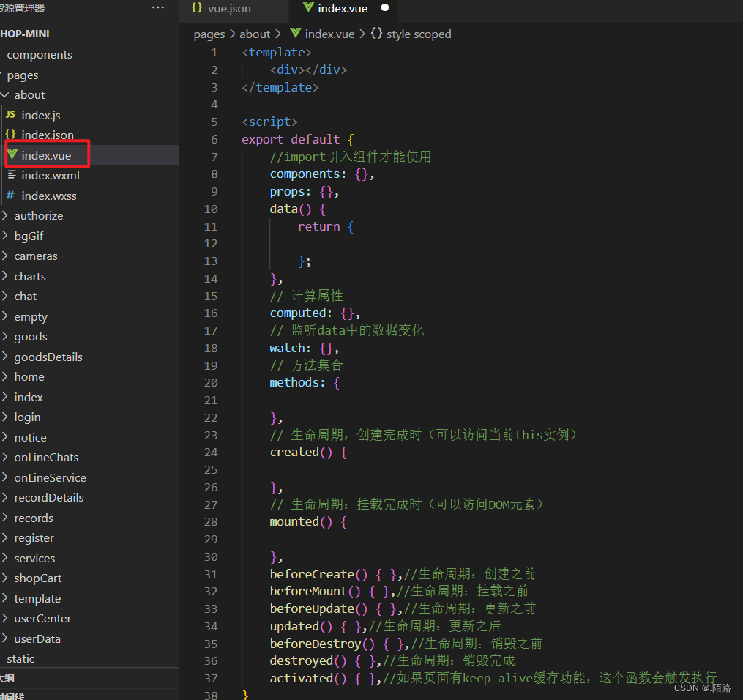This screenshot has height=700, width=743.
Task: Click the 'beforeCreate()' code line
Action: point(403,574)
